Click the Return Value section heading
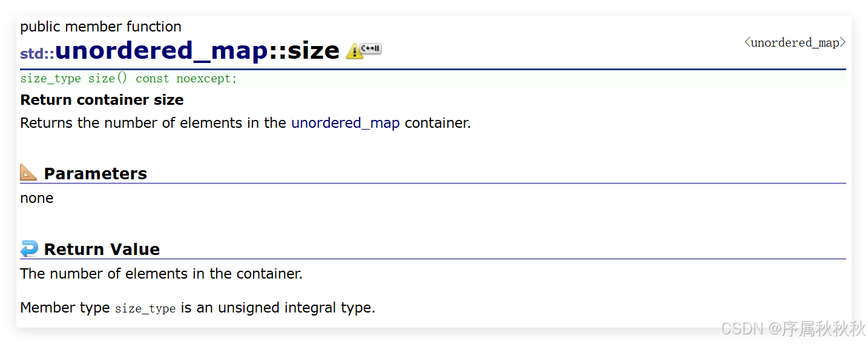Screen dimensions: 868x344 102,250
